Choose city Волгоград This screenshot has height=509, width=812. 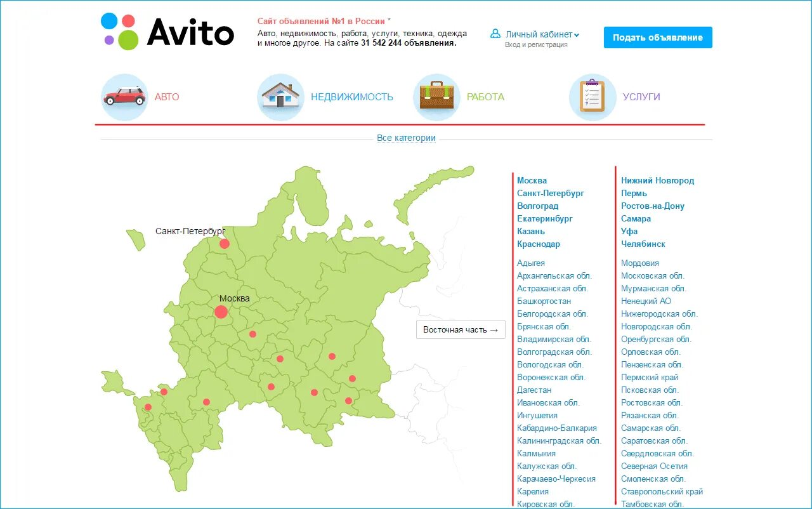click(x=538, y=206)
